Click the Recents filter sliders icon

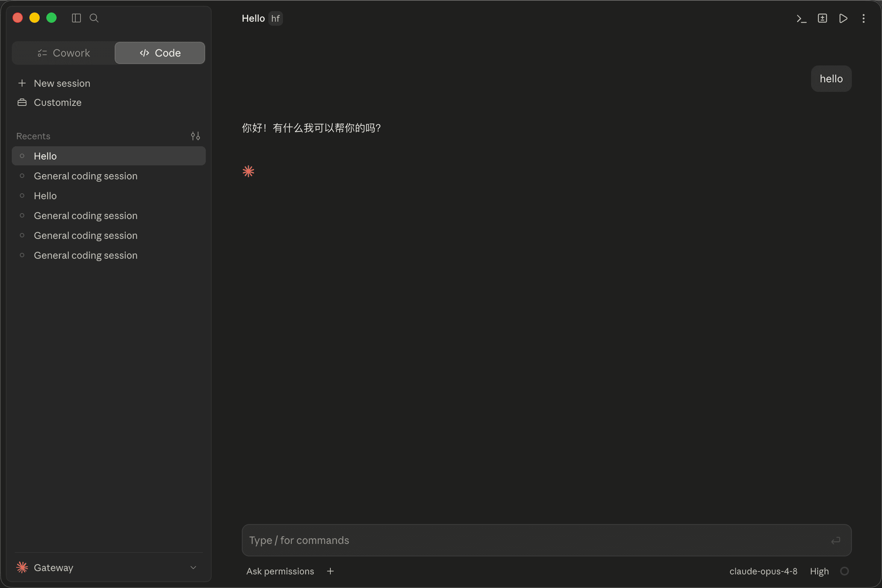pos(196,136)
